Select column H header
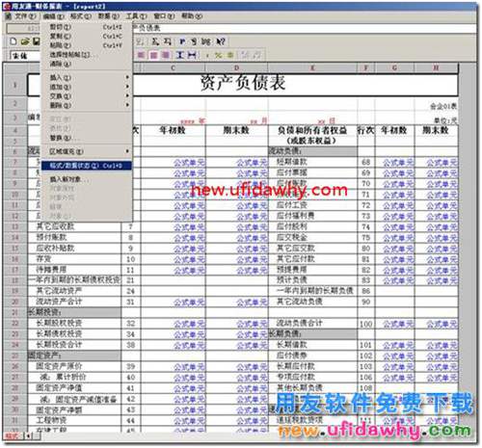The height and width of the screenshot is (448, 482). click(x=436, y=67)
